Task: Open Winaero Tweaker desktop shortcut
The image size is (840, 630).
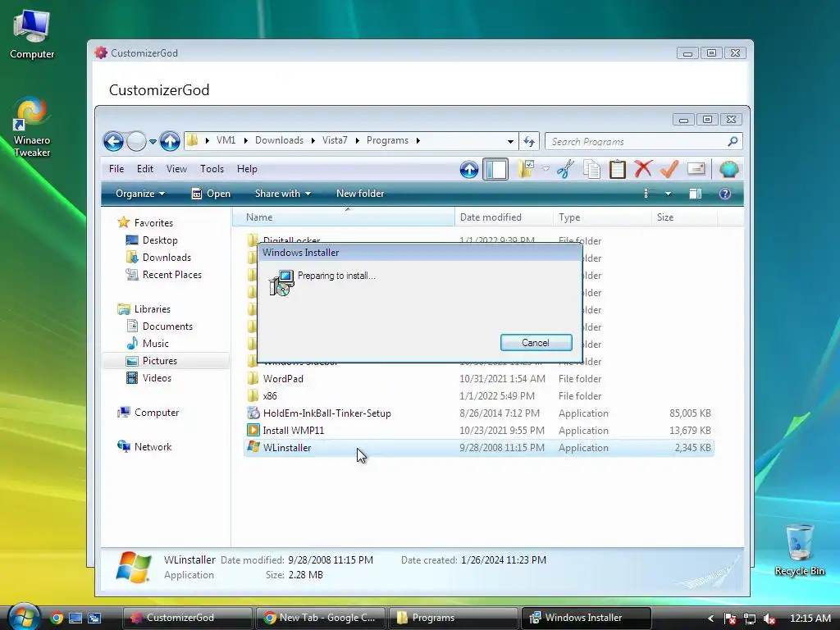Action: 32,127
